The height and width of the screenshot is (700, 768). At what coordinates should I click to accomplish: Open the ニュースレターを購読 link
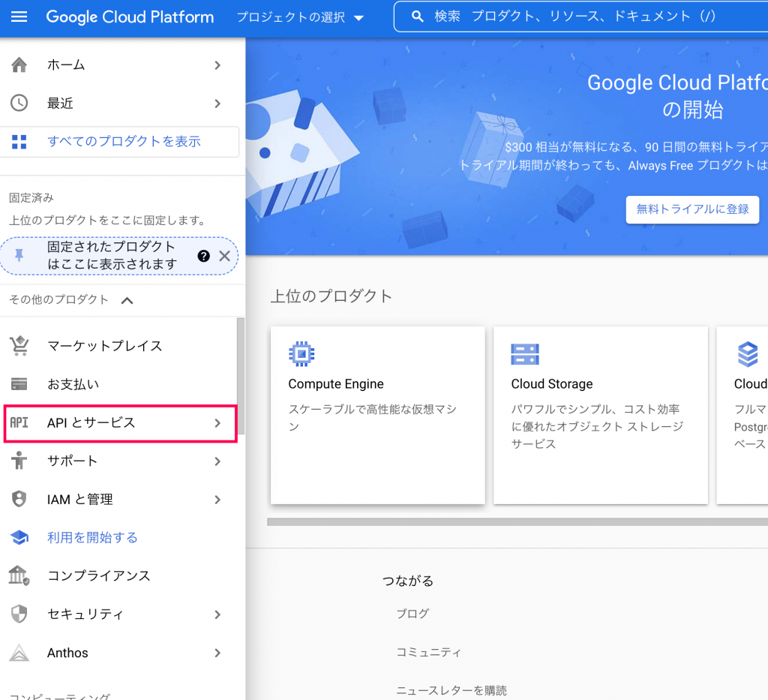451,690
